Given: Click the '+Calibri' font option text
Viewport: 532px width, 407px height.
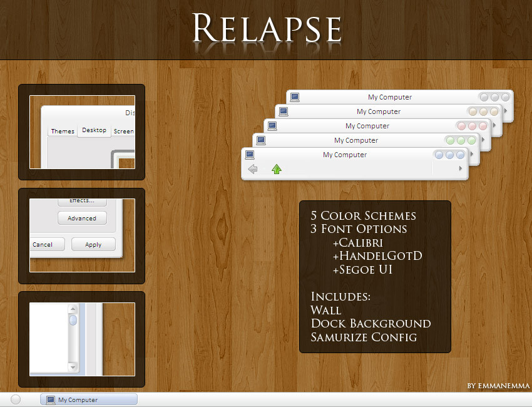Looking at the screenshot, I should point(357,243).
